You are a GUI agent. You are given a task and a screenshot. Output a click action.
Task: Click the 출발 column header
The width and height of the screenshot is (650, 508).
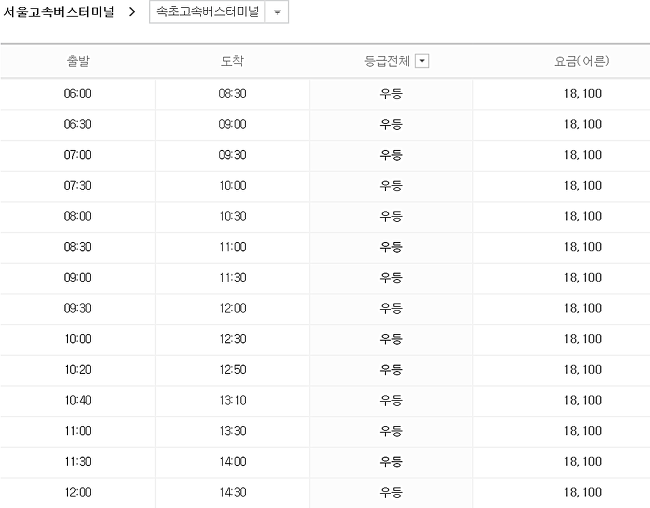[78, 61]
